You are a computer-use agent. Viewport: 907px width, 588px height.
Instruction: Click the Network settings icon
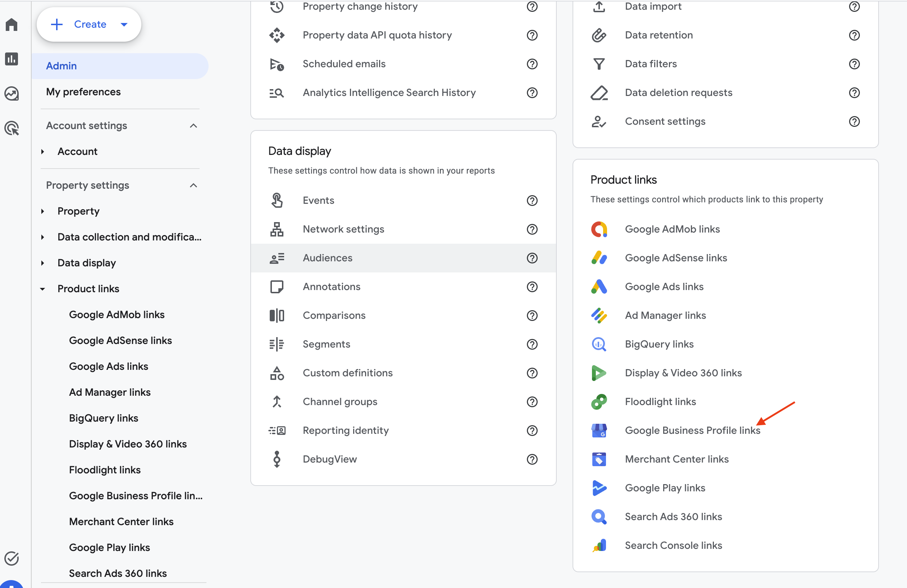tap(277, 229)
